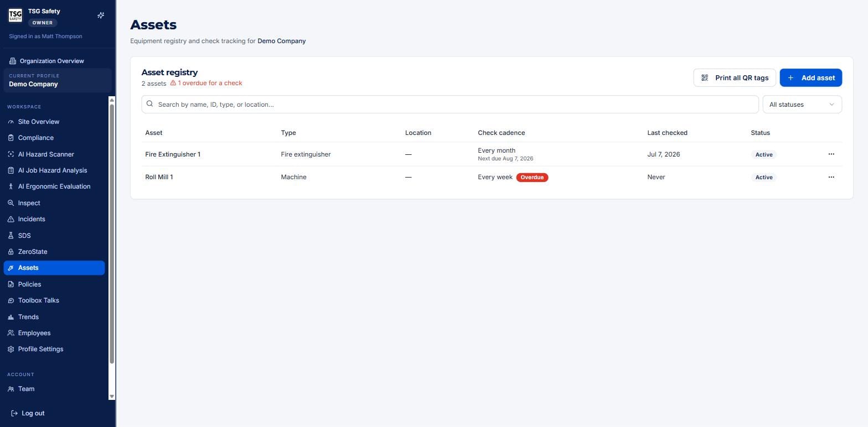Click the Active status for Roll Mill 1
The height and width of the screenshot is (427, 868).
point(764,178)
